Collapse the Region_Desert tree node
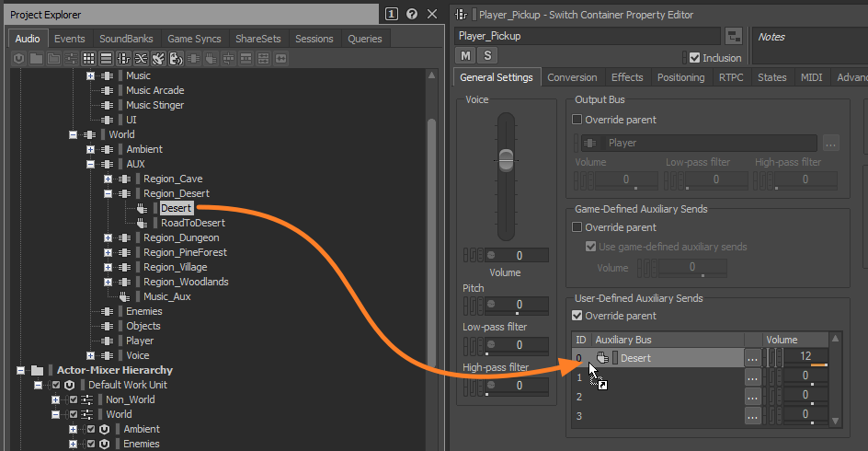This screenshot has height=451, width=868. pyautogui.click(x=108, y=194)
